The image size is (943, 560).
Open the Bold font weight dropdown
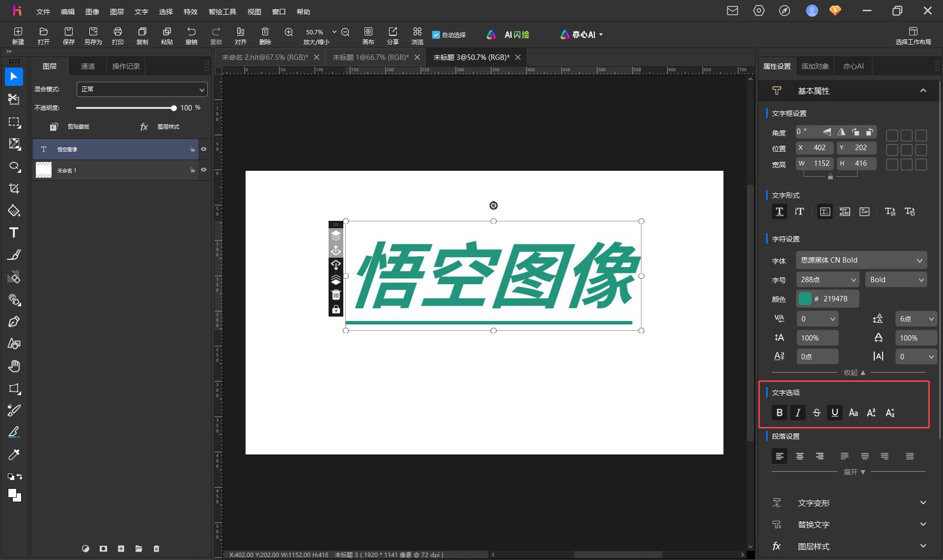(896, 280)
